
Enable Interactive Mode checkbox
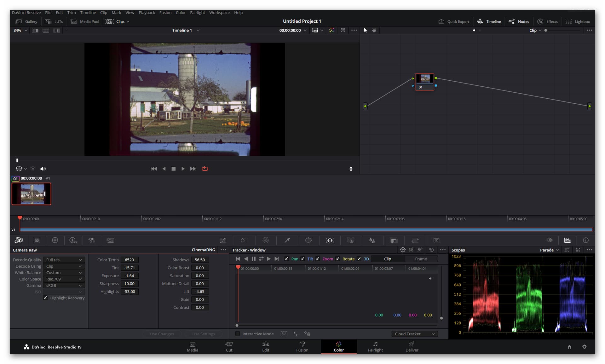click(x=238, y=334)
